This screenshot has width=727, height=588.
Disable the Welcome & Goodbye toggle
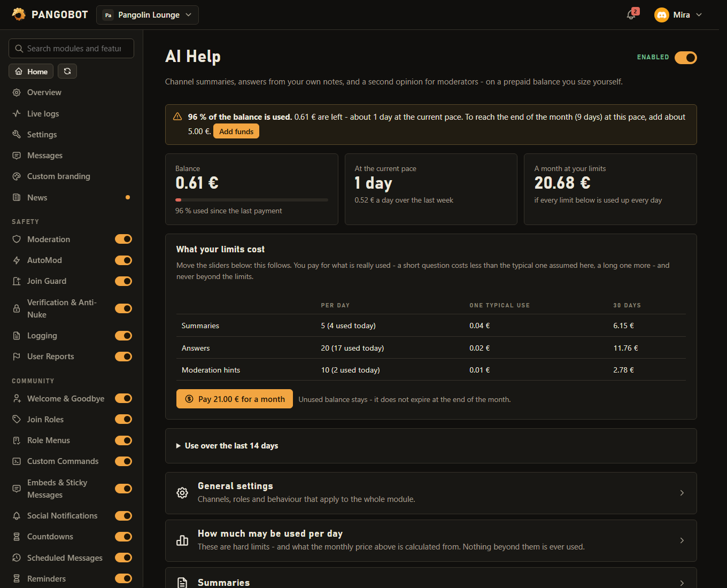(x=123, y=398)
